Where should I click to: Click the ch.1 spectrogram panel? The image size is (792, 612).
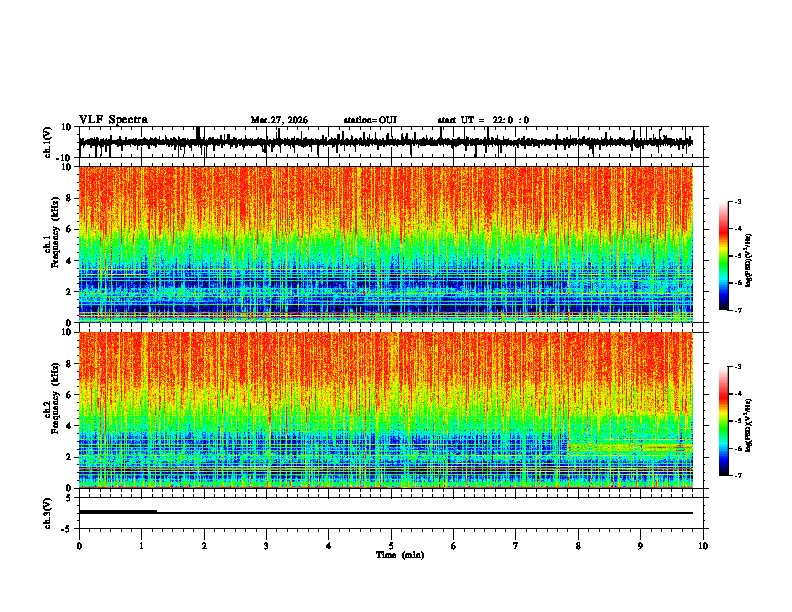[x=386, y=244]
